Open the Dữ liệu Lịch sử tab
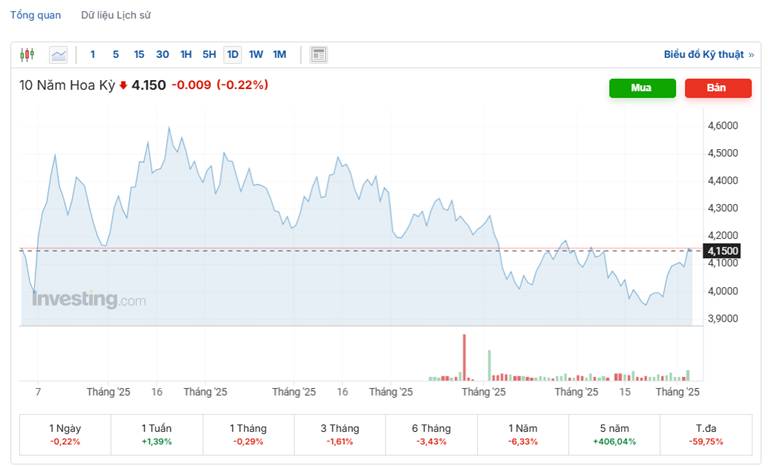 coord(115,15)
